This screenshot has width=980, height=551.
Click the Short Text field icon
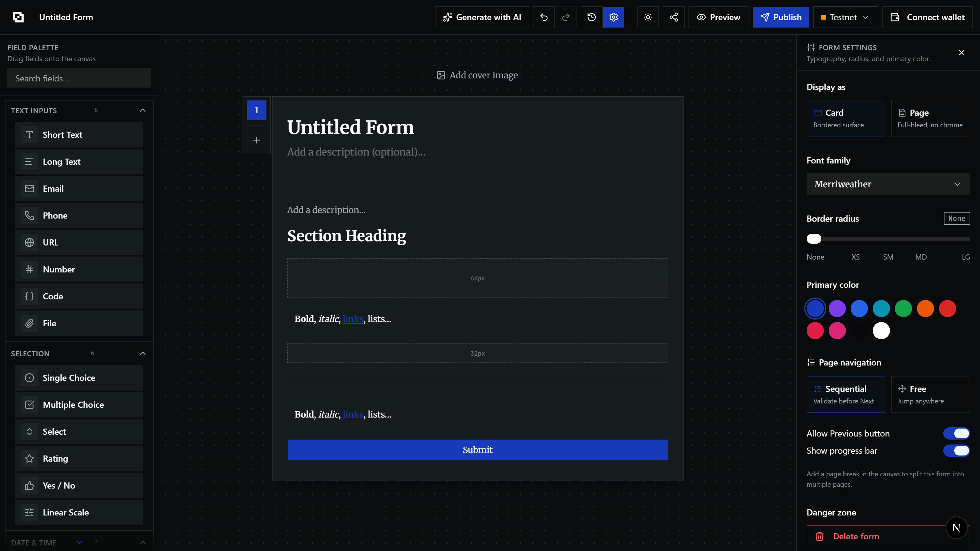point(29,135)
